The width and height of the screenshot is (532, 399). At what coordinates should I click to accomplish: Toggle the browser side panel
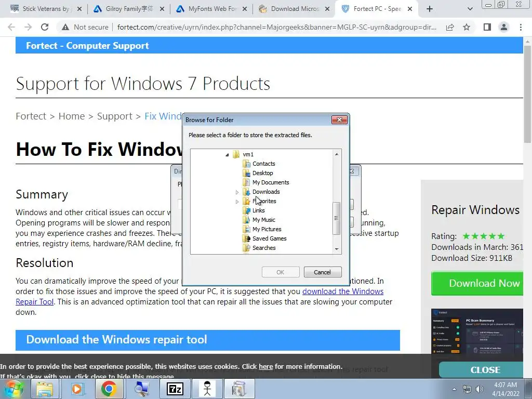(487, 27)
